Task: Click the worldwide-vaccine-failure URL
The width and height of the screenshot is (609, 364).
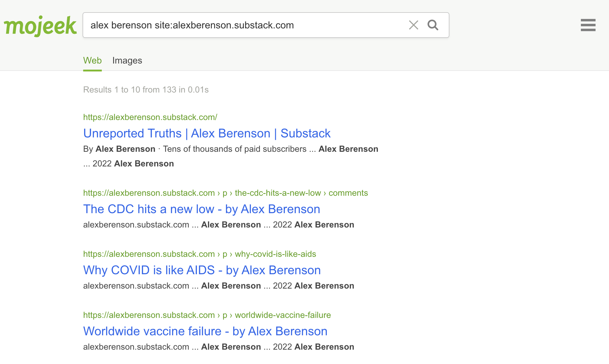Action: [x=207, y=315]
